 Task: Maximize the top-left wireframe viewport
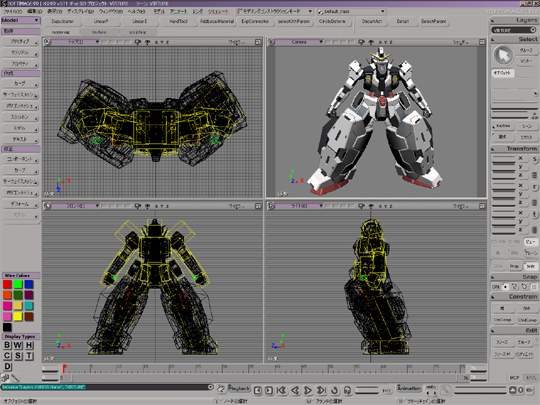tap(258, 42)
